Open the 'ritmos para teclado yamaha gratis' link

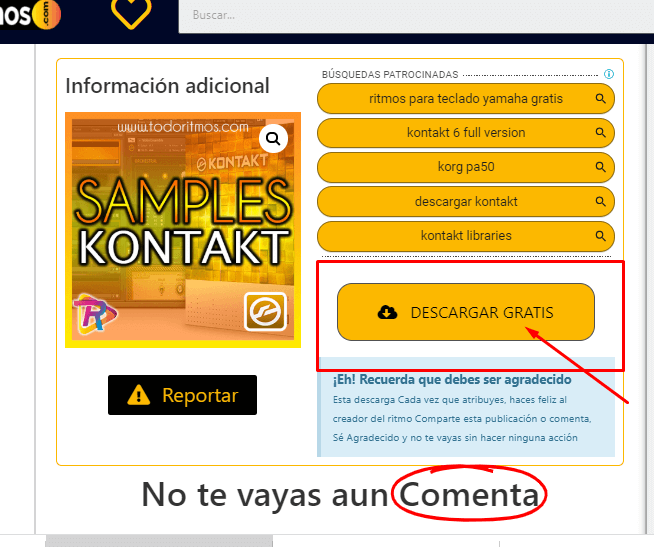point(466,98)
